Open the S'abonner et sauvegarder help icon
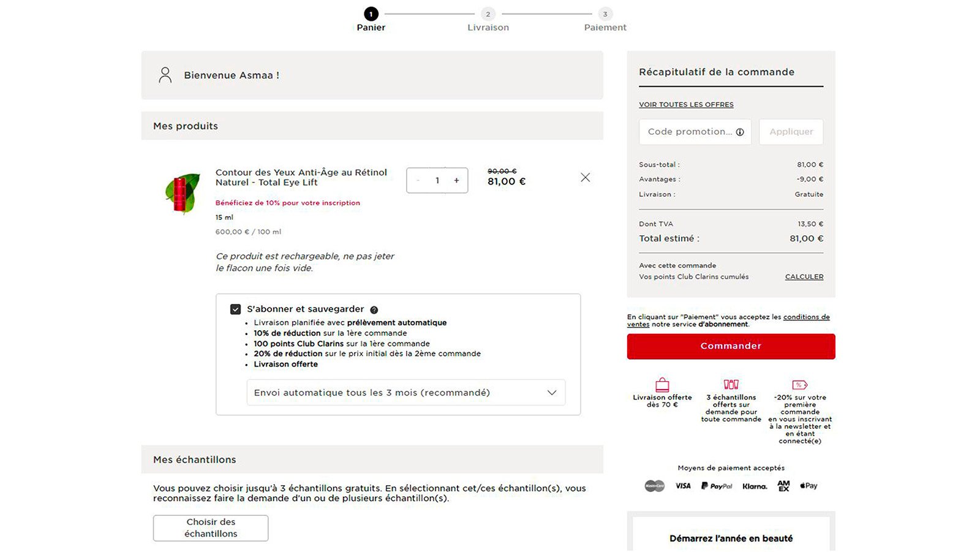 tap(374, 309)
